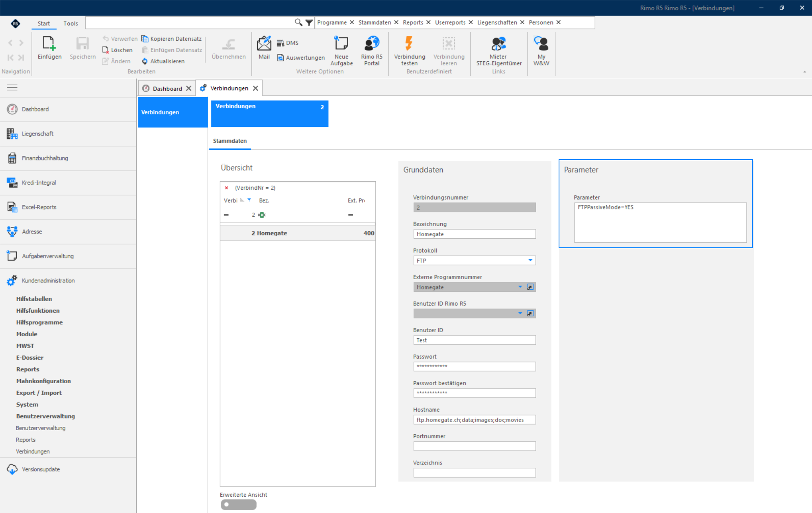Open Mieter STEG-Eigentümer link

pyautogui.click(x=499, y=51)
